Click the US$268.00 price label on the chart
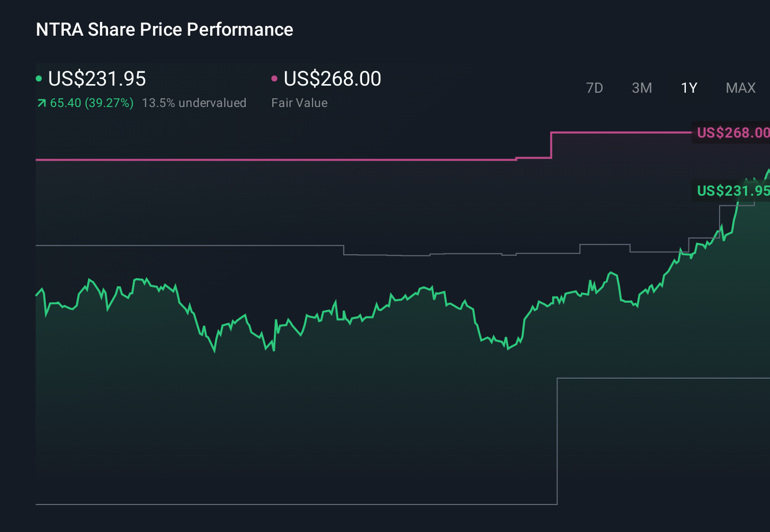770x532 pixels. point(733,132)
